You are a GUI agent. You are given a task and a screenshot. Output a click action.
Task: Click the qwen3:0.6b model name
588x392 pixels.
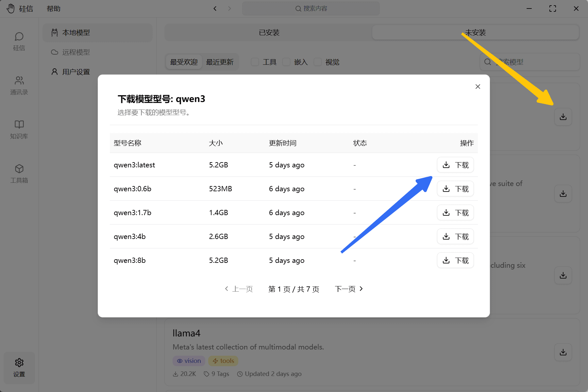[x=132, y=189]
